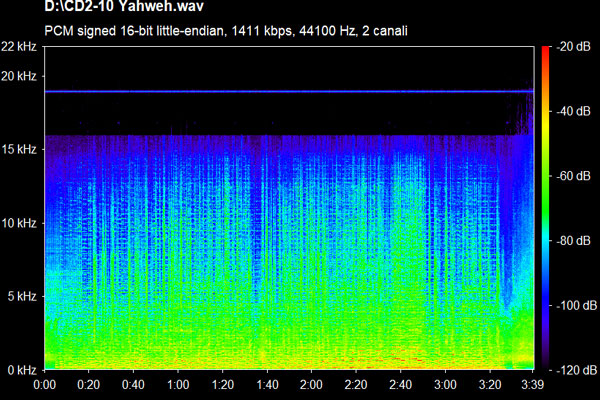Click the 3:39 end time label
Screen dimensions: 600x400
coord(533,384)
